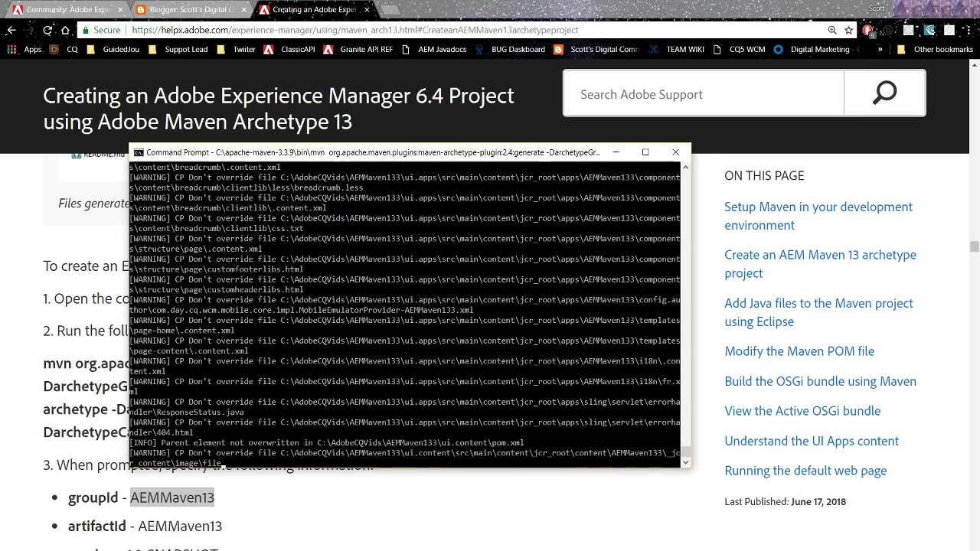Close the Command Prompt window
This screenshot has height=551, width=980.
pos(675,152)
